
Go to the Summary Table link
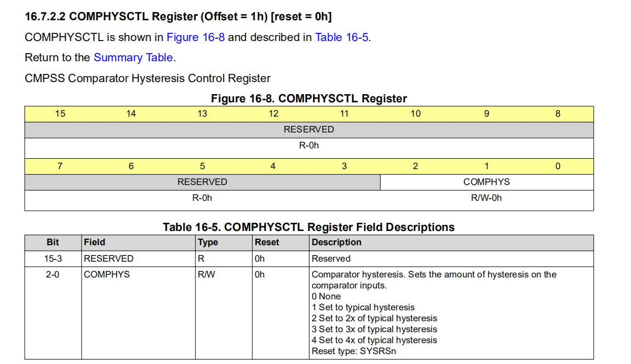pyautogui.click(x=133, y=57)
